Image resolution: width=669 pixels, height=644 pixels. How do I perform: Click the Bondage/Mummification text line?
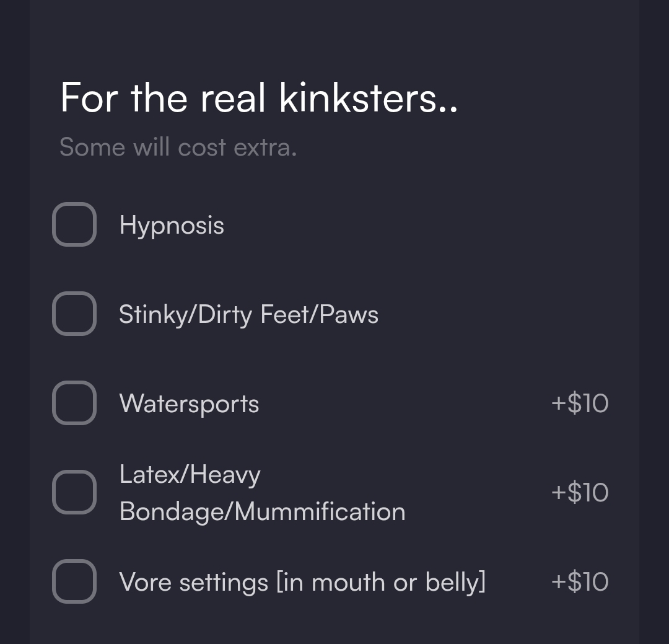pos(262,511)
